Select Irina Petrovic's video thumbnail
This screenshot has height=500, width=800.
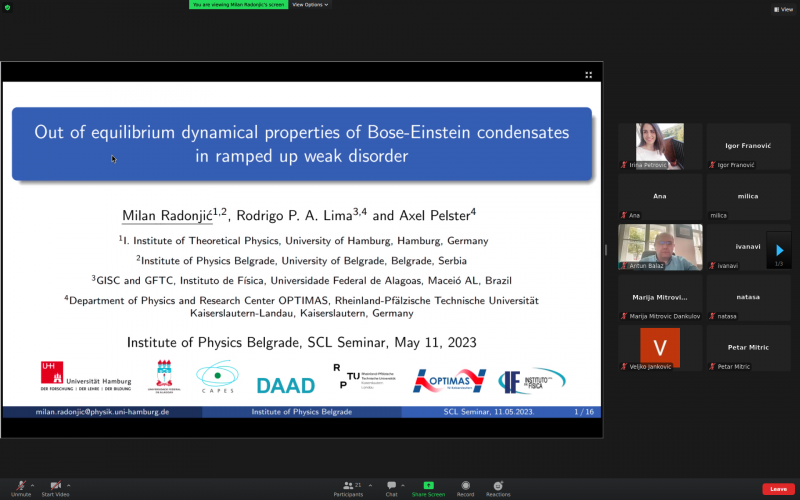click(x=660, y=146)
